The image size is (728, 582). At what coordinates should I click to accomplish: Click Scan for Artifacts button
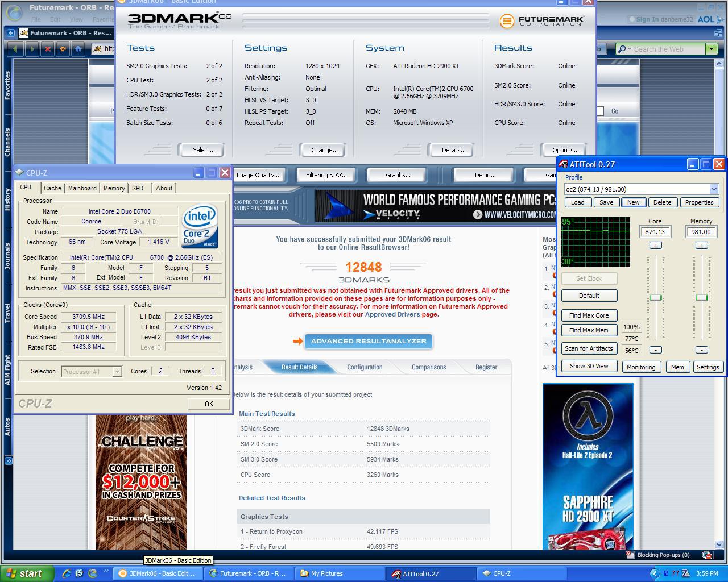tap(589, 348)
